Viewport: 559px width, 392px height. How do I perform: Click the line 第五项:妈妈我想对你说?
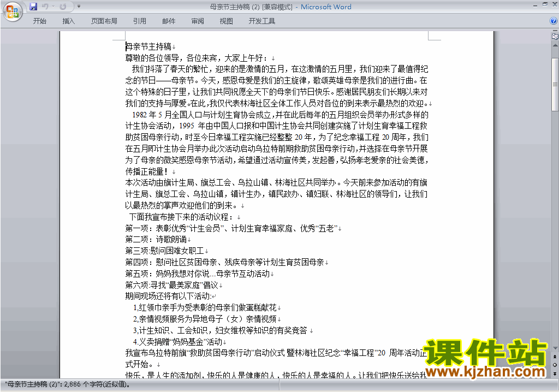(x=198, y=274)
